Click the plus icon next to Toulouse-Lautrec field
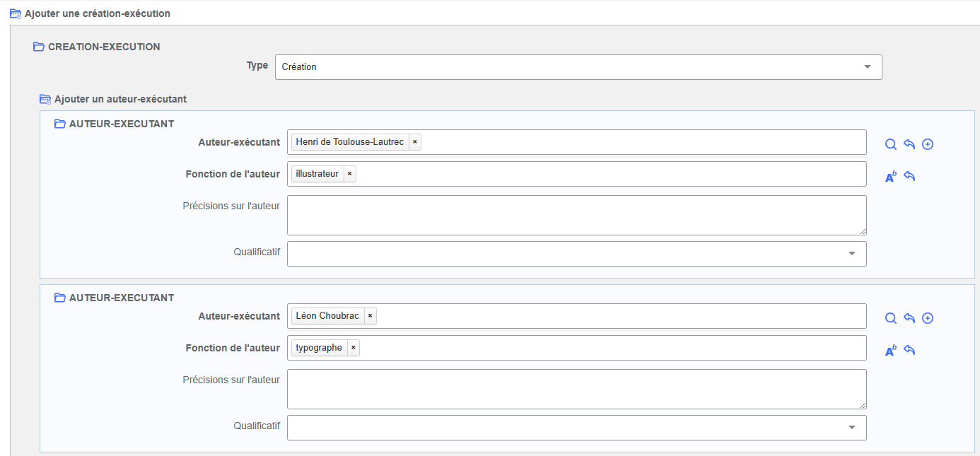The image size is (980, 456). [x=928, y=144]
